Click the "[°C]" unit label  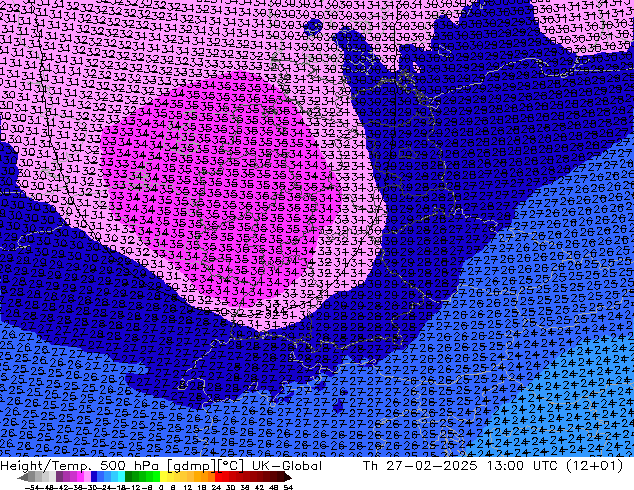click(231, 466)
